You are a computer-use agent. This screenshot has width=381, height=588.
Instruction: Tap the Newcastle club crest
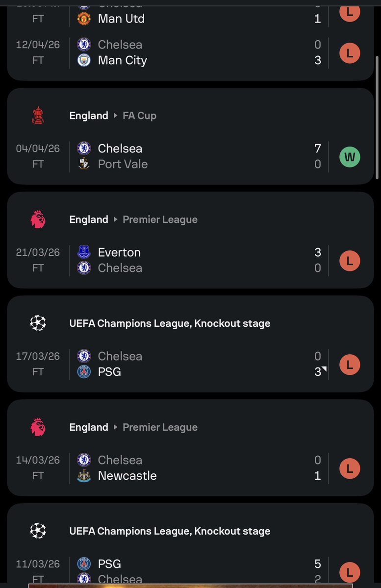(x=84, y=476)
